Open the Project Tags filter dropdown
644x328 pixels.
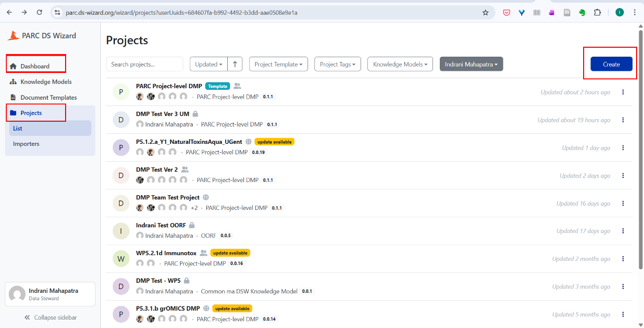[337, 64]
